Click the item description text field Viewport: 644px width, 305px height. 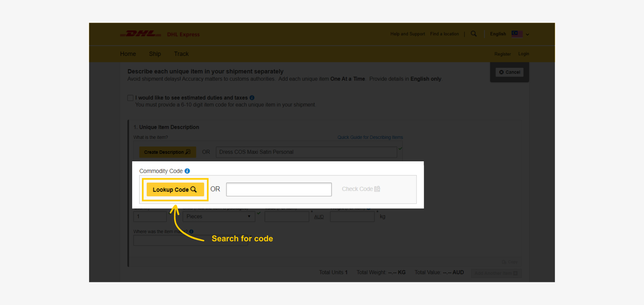pos(306,152)
